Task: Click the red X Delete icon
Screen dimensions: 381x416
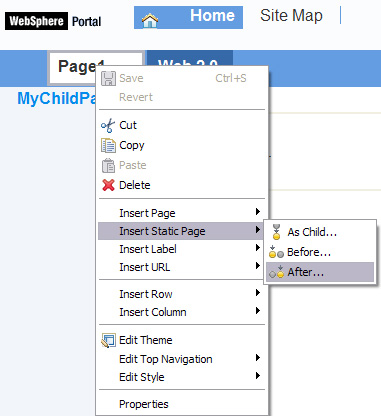Action: point(108,185)
